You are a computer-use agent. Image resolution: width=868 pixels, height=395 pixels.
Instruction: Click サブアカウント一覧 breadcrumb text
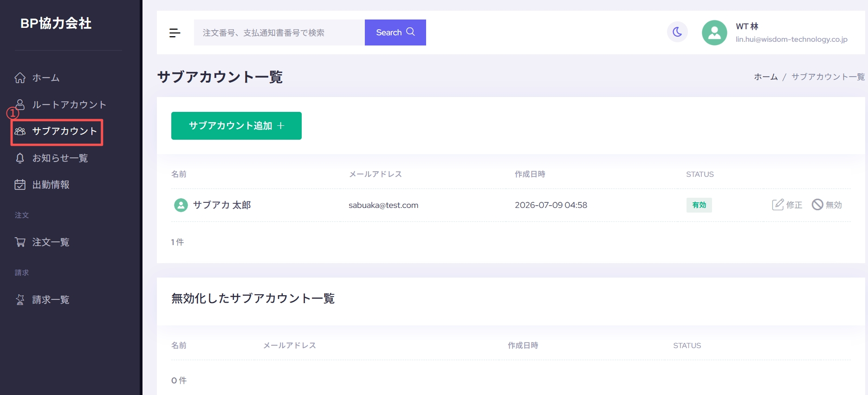click(828, 77)
